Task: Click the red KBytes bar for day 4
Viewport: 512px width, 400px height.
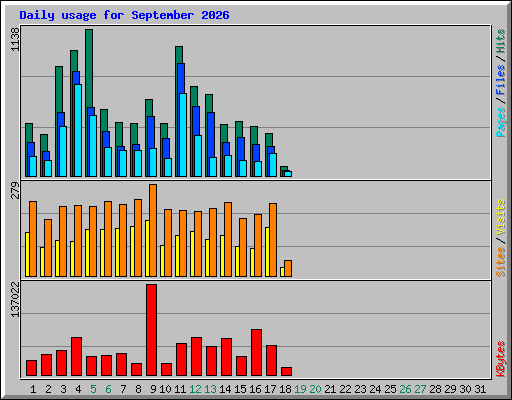Action: click(x=76, y=357)
